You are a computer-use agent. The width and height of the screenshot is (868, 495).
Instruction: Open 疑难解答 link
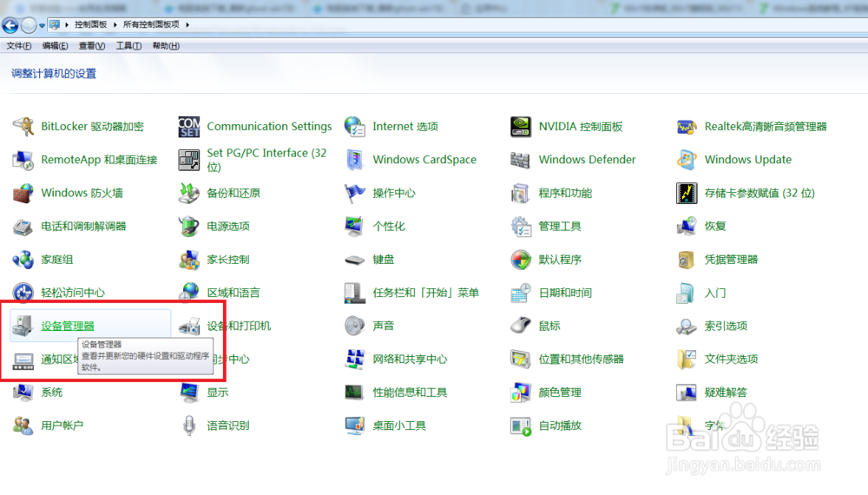click(726, 393)
